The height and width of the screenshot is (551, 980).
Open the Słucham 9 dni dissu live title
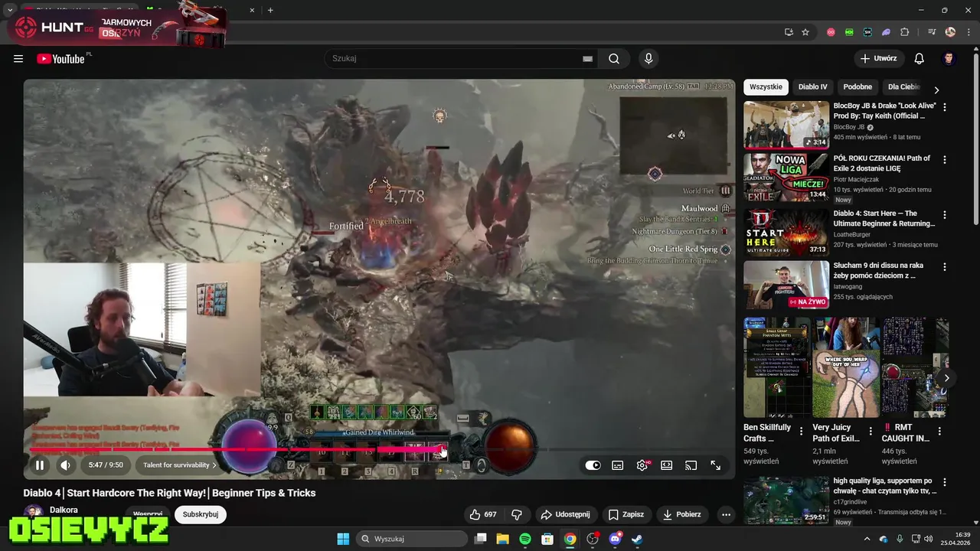(x=878, y=270)
